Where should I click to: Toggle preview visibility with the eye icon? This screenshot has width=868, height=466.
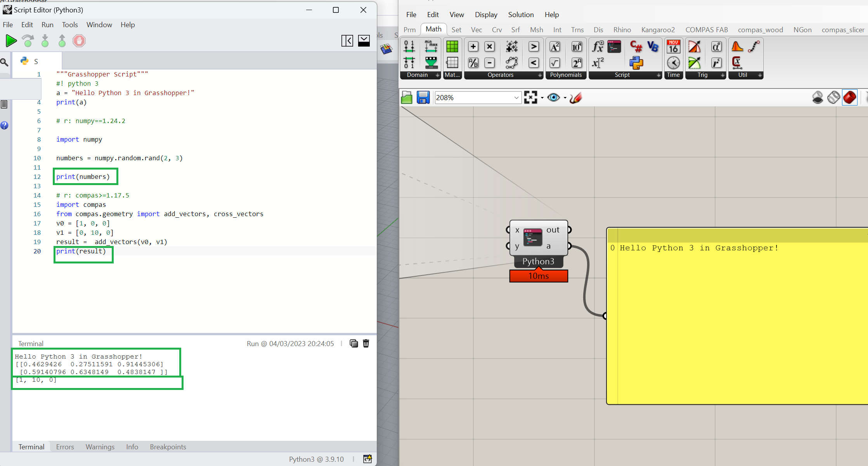tap(554, 97)
